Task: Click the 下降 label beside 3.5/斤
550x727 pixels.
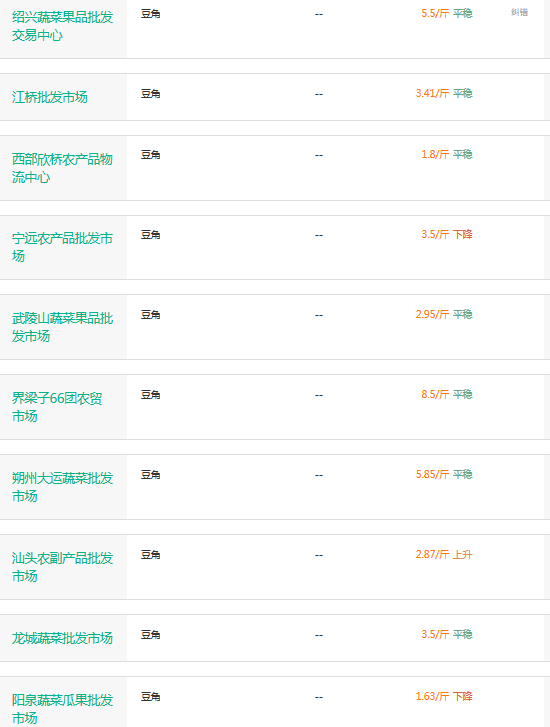Action: (462, 235)
